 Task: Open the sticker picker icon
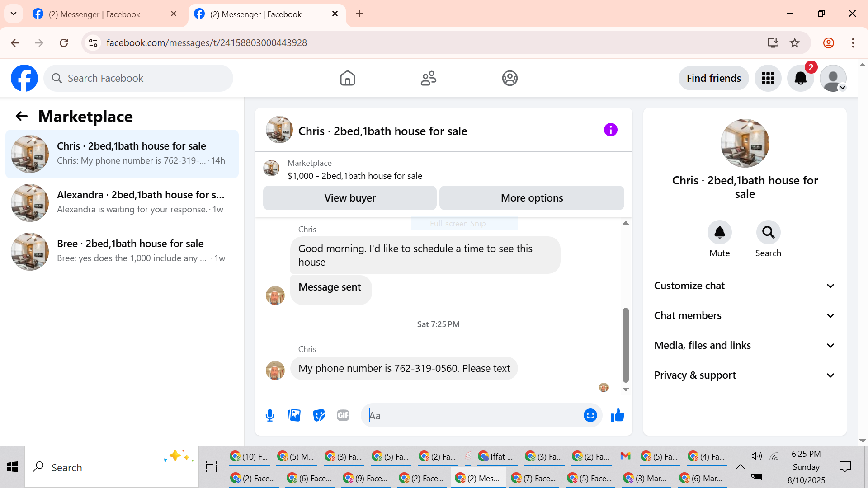(x=319, y=415)
